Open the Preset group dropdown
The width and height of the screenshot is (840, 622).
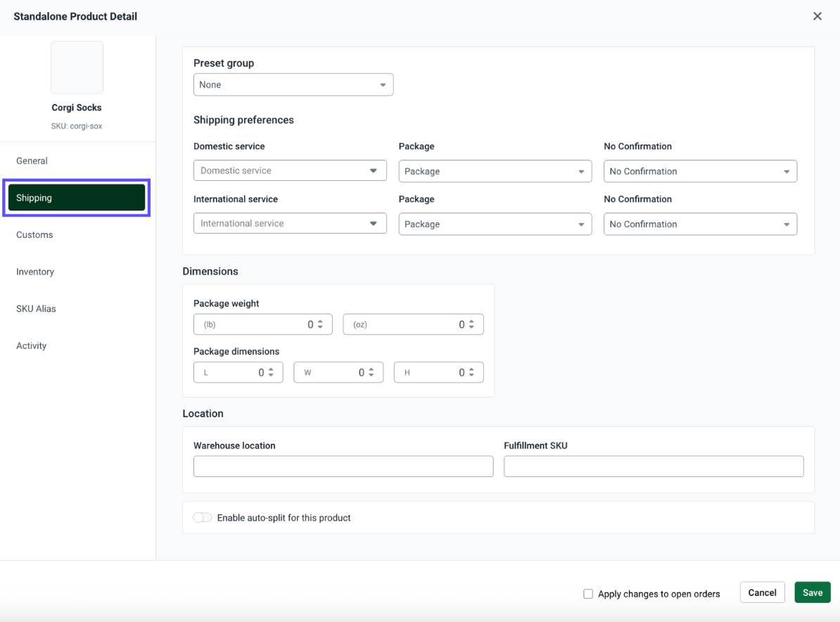(x=293, y=84)
